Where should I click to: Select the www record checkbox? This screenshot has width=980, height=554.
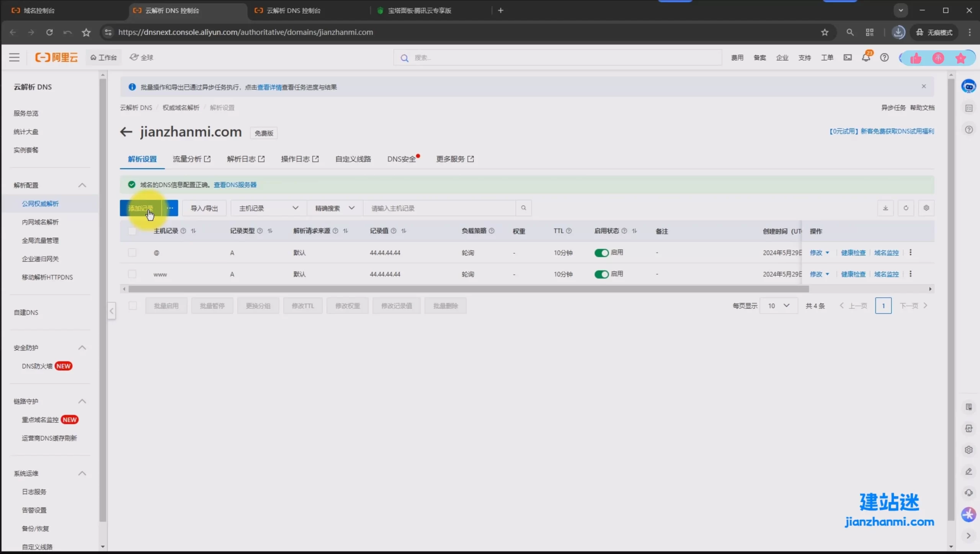pyautogui.click(x=132, y=274)
